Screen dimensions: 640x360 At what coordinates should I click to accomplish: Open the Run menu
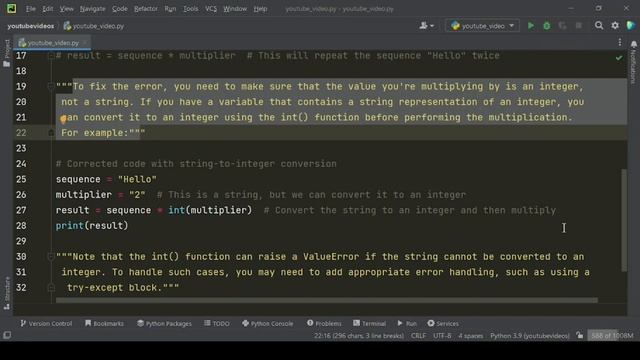[x=170, y=9]
